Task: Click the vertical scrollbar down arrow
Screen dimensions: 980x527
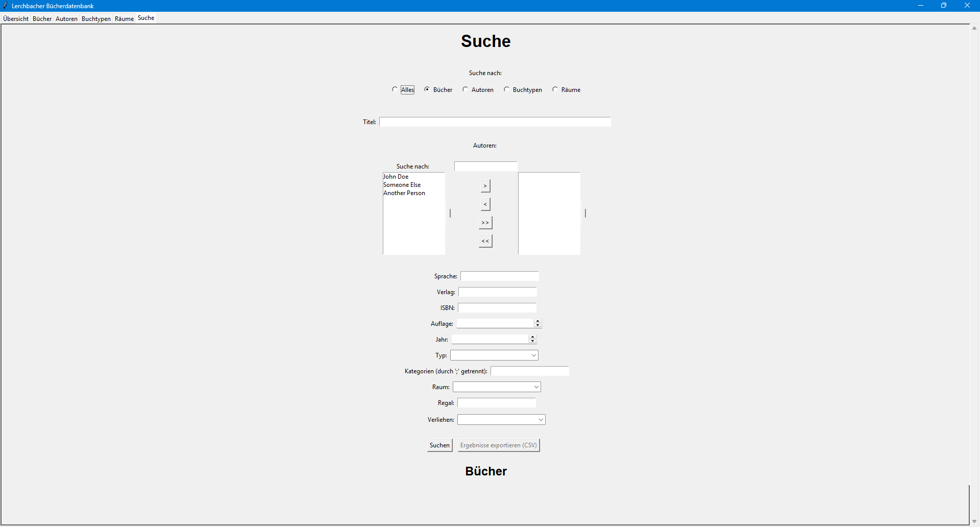Action: coord(974,521)
